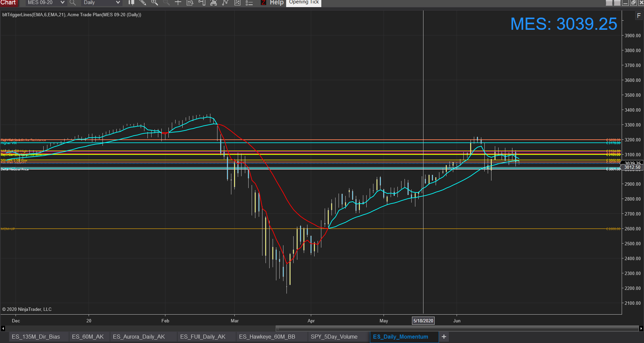Click the horizontal time scrollbar thumb
Image resolution: width=644 pixels, height=343 pixels.
(457, 328)
